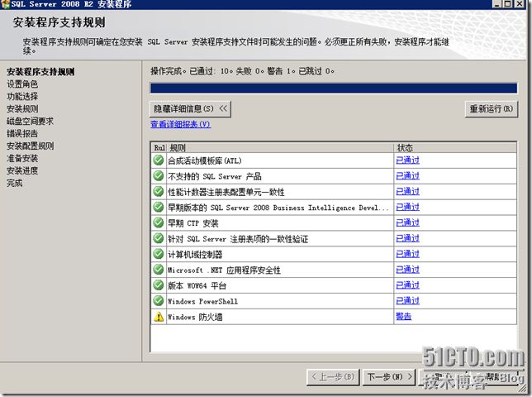532x397 pixels.
Task: Select 设置角色 step in sidebar
Action: tap(22, 84)
